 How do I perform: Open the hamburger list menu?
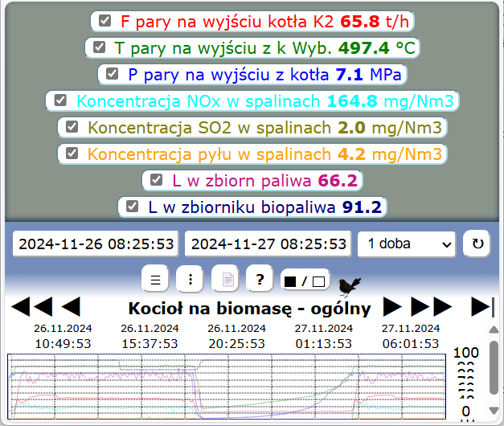coord(156,280)
